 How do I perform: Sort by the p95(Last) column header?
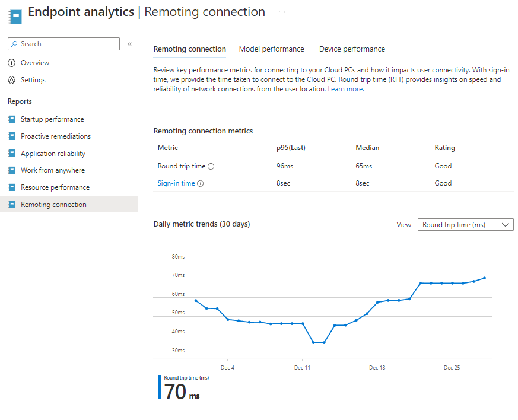coord(291,148)
